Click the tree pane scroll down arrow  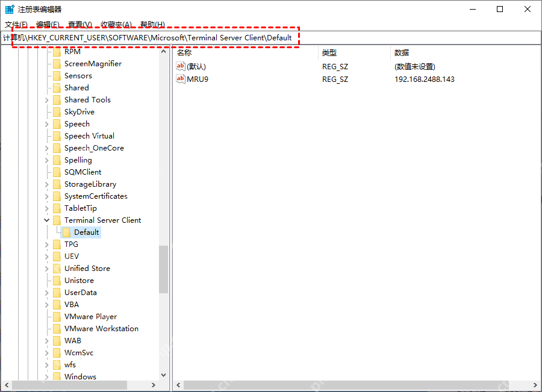(163, 375)
